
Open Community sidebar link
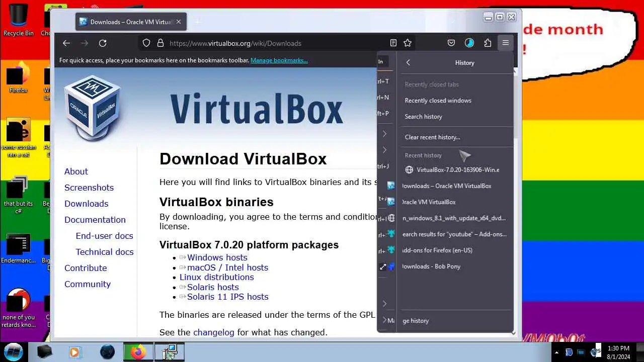point(88,284)
